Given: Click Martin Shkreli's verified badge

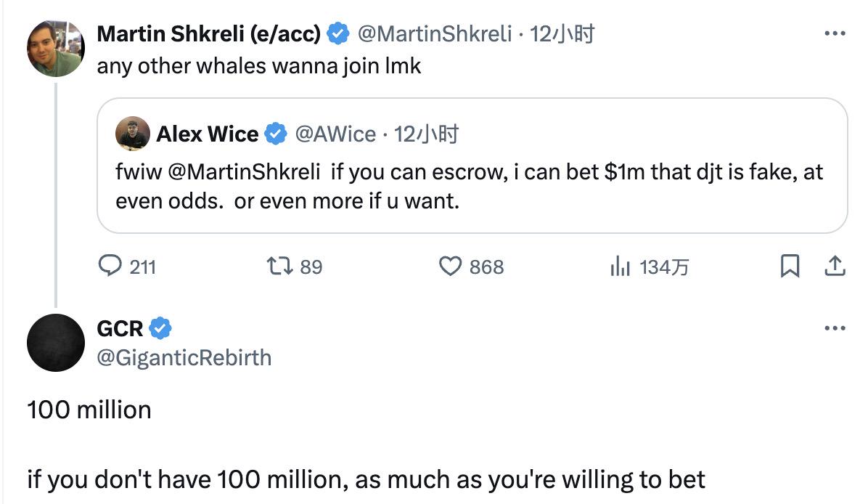Looking at the screenshot, I should pos(338,33).
